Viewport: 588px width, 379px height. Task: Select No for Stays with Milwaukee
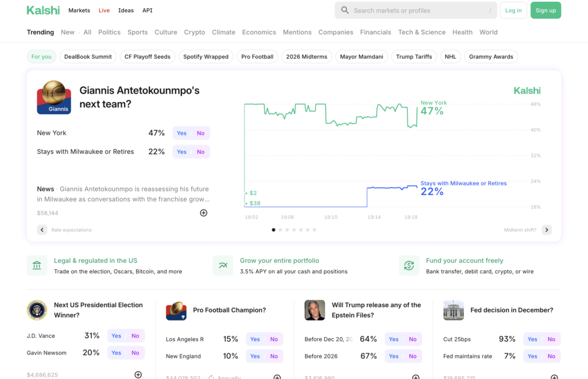pos(200,152)
